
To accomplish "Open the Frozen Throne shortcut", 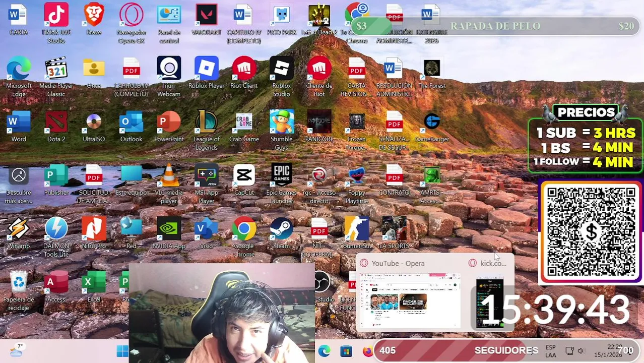I will pos(356,130).
